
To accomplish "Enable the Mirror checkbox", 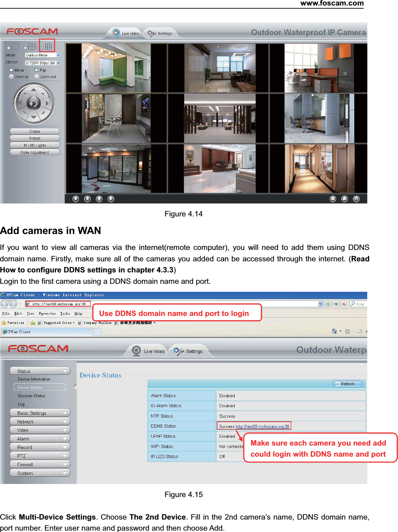I will point(11,70).
